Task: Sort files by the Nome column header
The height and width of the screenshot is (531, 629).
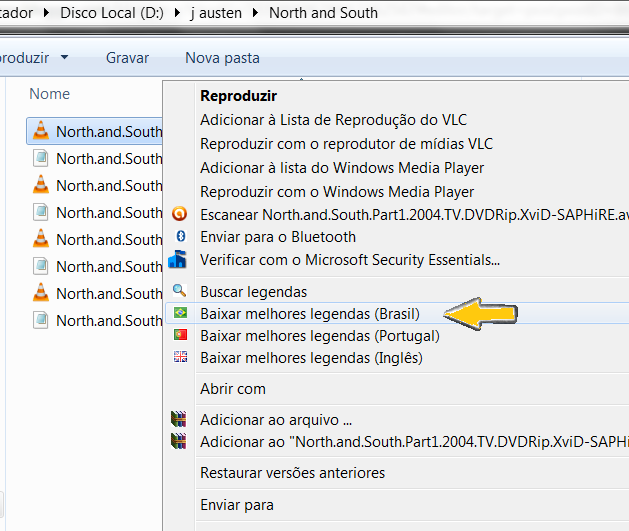Action: (x=49, y=94)
